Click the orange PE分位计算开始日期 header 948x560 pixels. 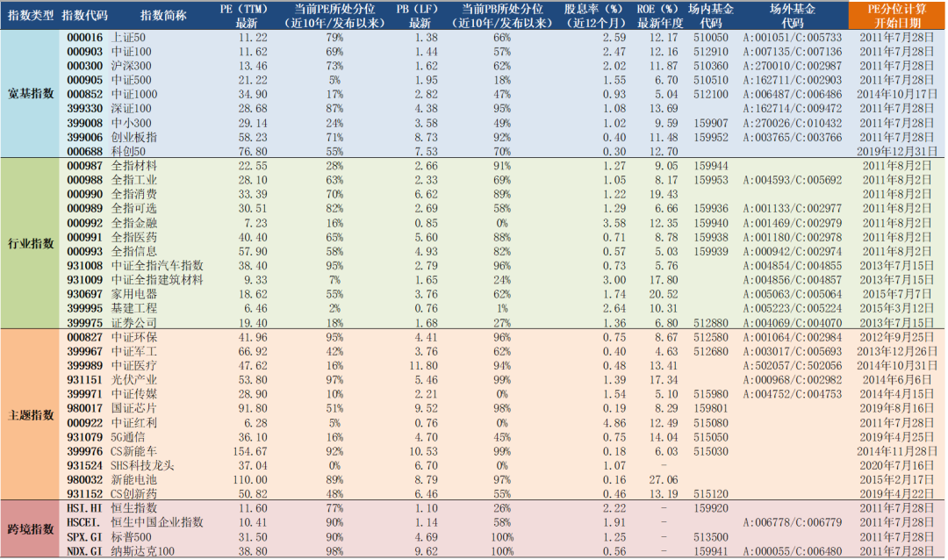click(896, 16)
